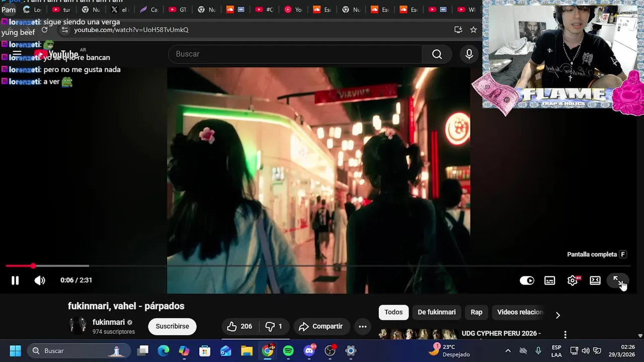Switch to the 'Ca' browser tab
Viewport: 644px width, 362px height.
tap(149, 10)
